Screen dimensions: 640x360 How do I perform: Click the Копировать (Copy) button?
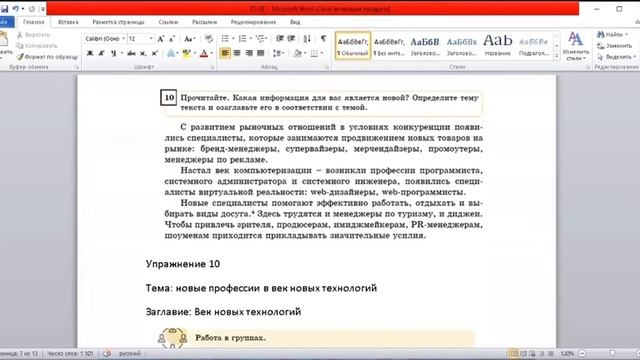click(37, 46)
